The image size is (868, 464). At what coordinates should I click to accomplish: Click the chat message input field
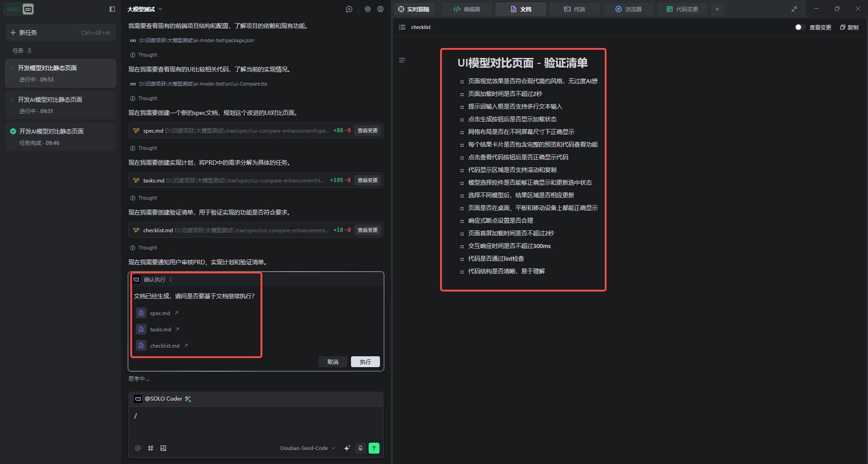(256, 423)
